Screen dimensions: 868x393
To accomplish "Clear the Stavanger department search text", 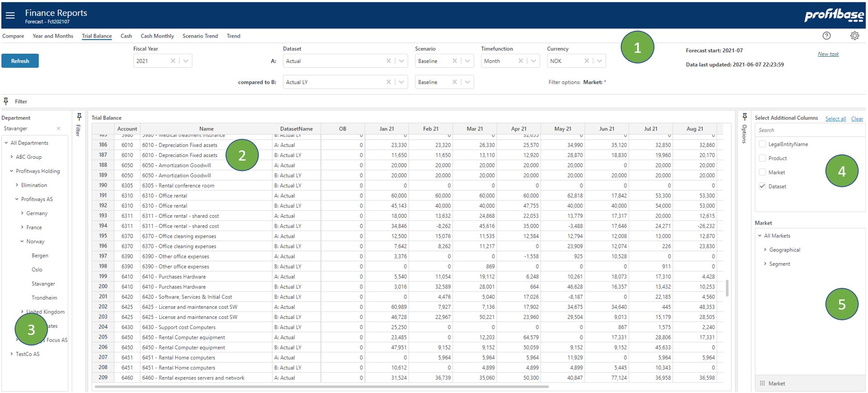I will point(59,129).
